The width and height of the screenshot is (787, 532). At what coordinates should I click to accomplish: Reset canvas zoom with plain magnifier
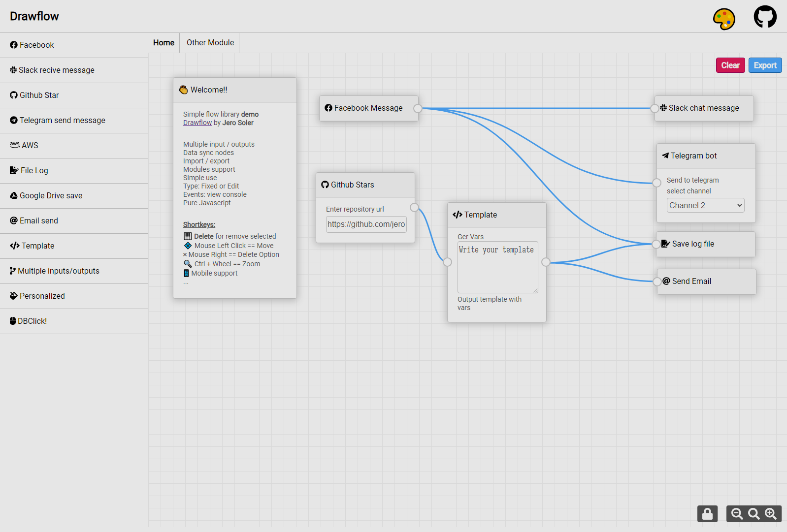(x=754, y=514)
